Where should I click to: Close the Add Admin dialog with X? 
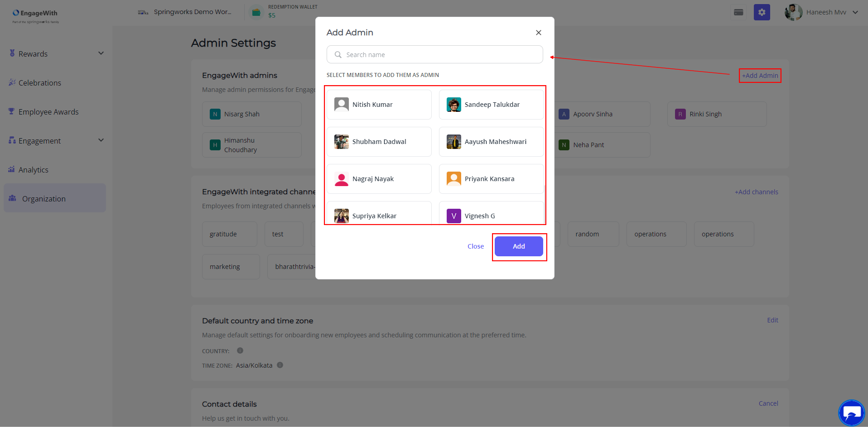539,33
